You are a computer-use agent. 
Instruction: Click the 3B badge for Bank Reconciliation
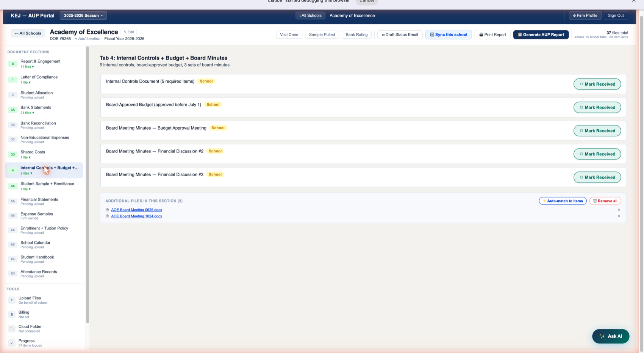[x=13, y=125]
